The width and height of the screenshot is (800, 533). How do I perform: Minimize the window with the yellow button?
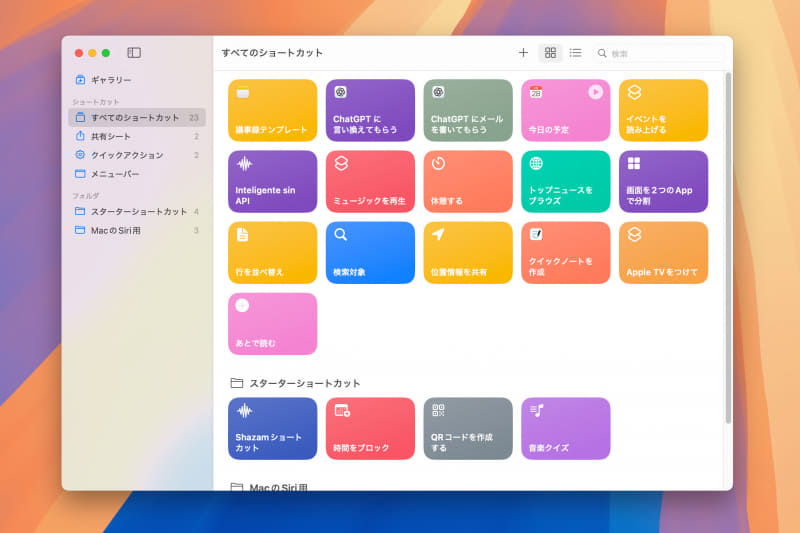point(92,53)
